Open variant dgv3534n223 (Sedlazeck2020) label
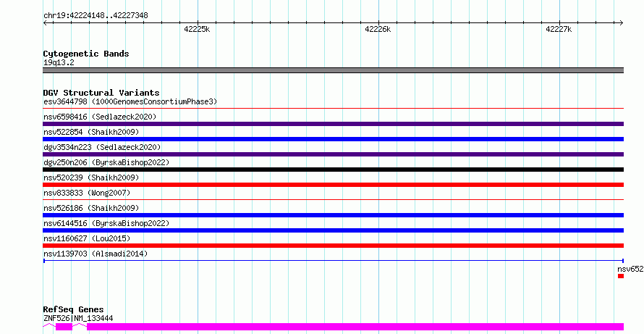Image resolution: width=644 pixels, height=334 pixels. (102, 147)
